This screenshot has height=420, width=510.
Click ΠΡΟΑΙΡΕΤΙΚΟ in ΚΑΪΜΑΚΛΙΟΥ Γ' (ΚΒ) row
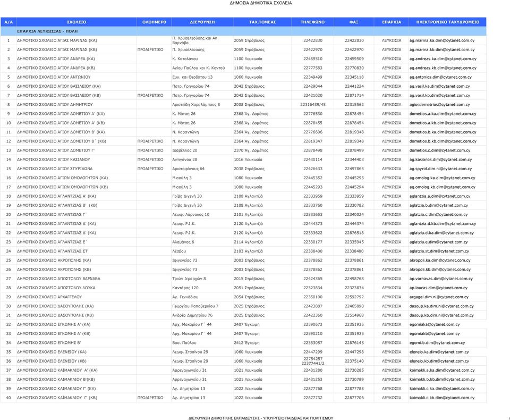150,398
